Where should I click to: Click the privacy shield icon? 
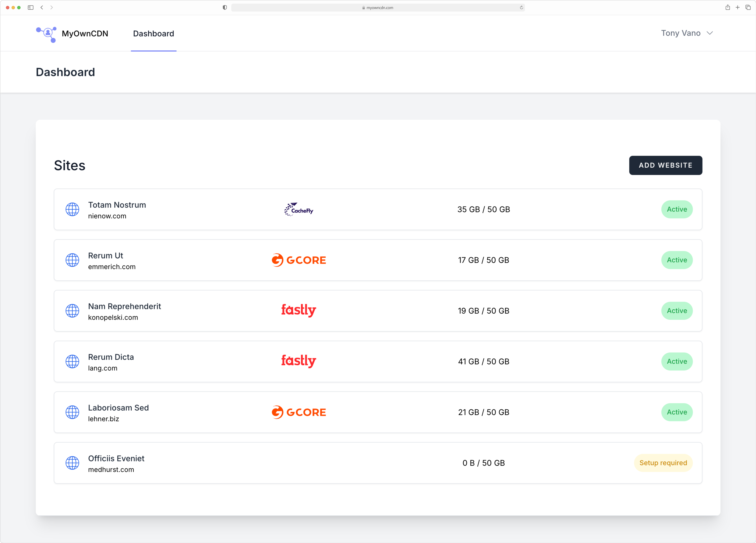click(225, 7)
